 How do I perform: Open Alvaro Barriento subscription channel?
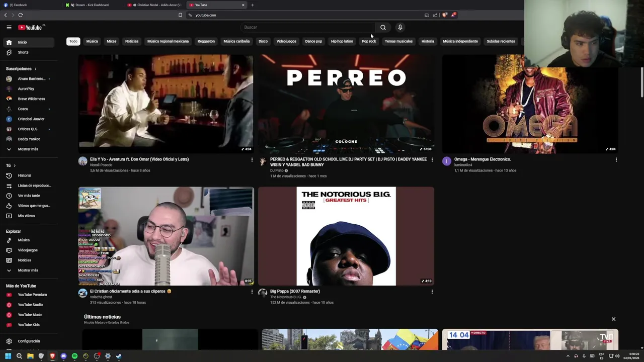click(x=29, y=79)
